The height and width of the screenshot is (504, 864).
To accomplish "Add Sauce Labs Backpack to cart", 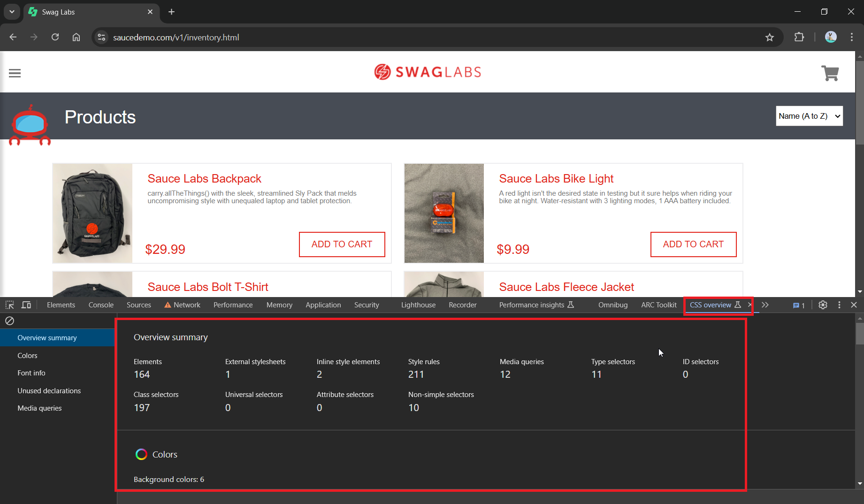I will 342,244.
